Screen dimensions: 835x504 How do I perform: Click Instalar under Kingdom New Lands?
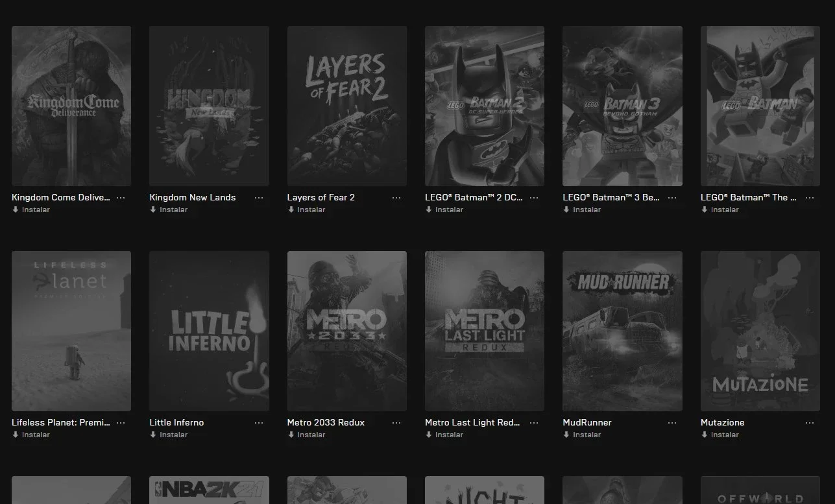[x=169, y=210]
